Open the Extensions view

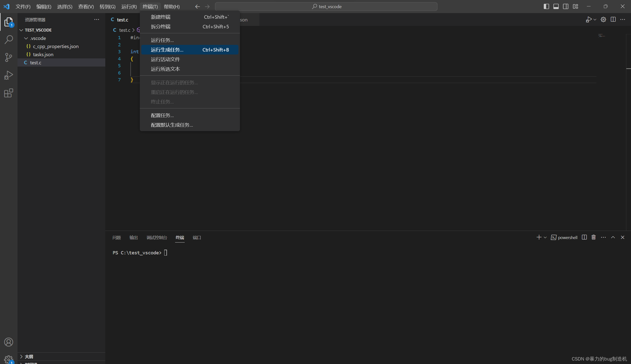[x=8, y=93]
